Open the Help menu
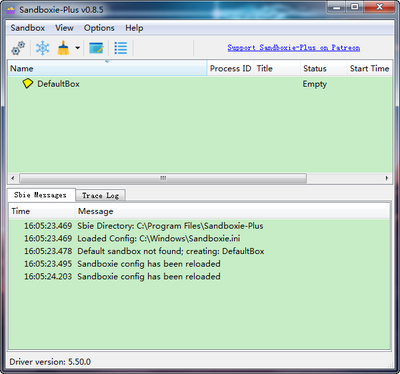 tap(134, 28)
